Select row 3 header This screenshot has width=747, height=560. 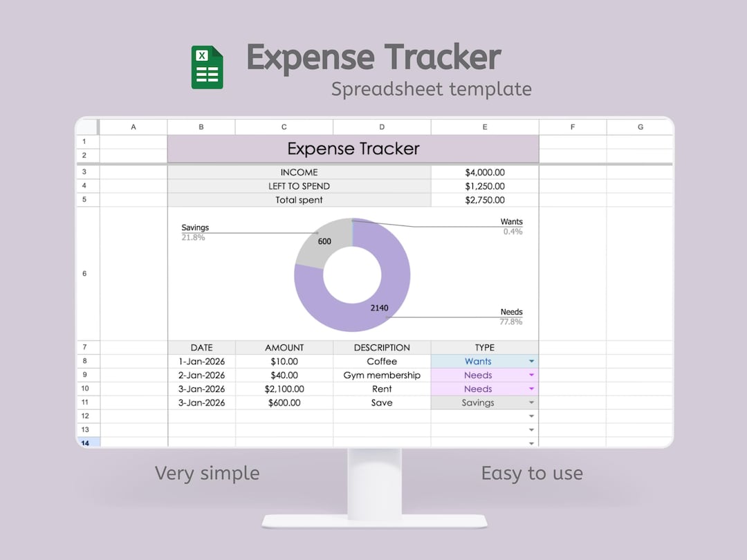[x=88, y=172]
